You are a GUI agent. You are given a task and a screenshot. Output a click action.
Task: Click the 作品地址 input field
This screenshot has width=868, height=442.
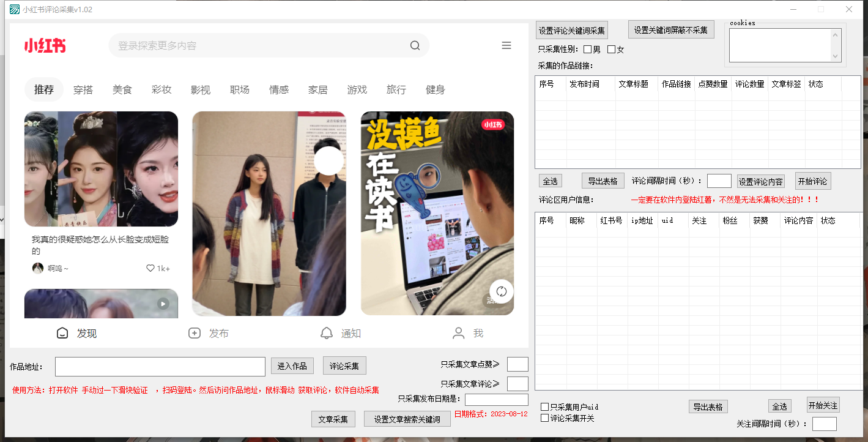[160, 367]
